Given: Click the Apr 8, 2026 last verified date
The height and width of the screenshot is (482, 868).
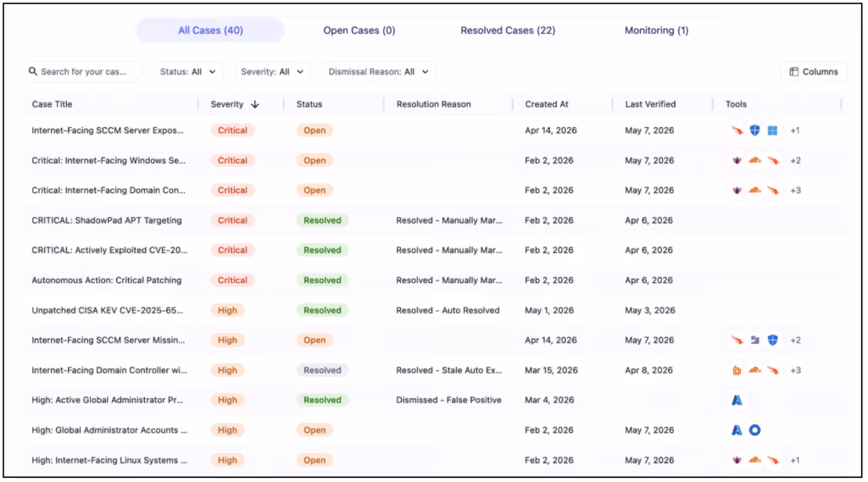Looking at the screenshot, I should 648,370.
